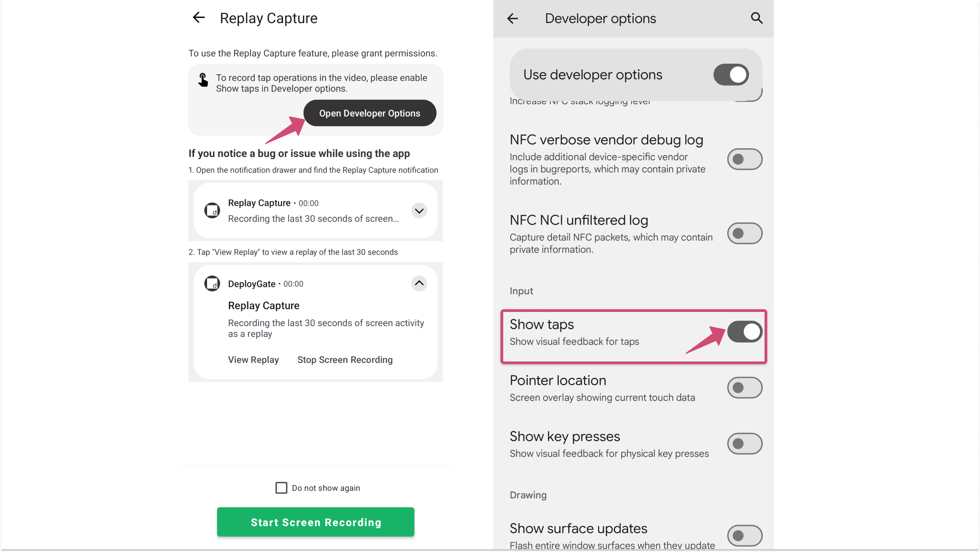Toggle the Show surface updates switch
This screenshot has width=980, height=552.
click(x=744, y=536)
